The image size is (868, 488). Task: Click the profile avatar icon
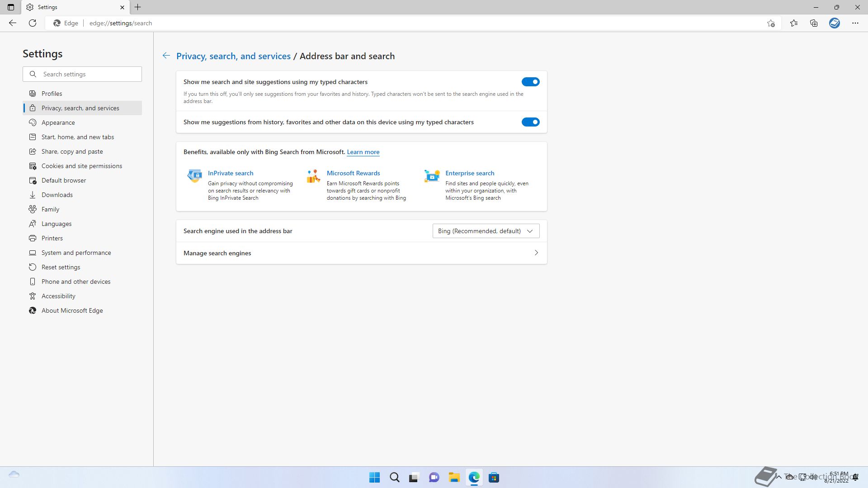(835, 23)
